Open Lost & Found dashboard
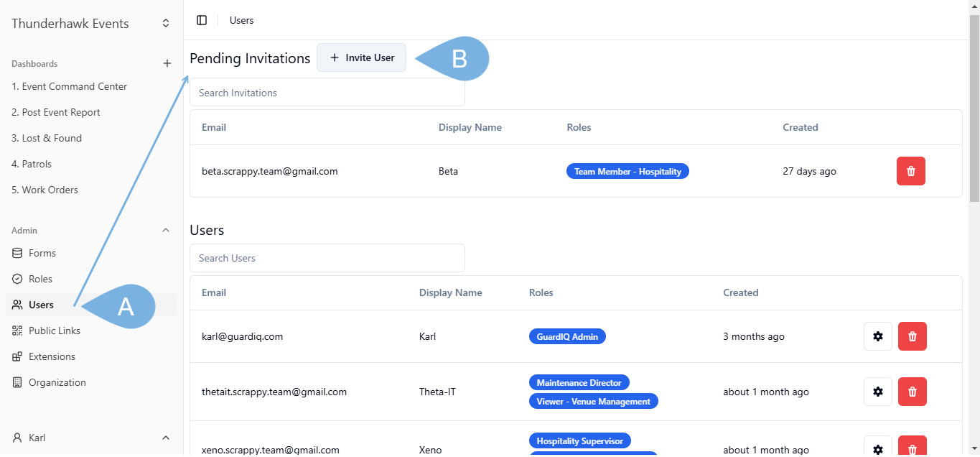The image size is (980, 457). [47, 138]
